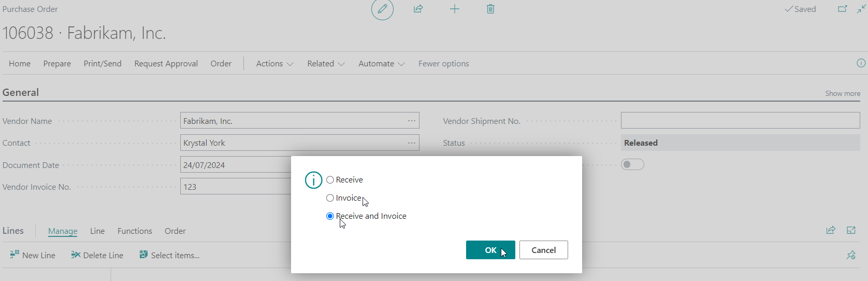Expand the Actions dropdown menu
This screenshot has height=281, width=868.
point(274,63)
